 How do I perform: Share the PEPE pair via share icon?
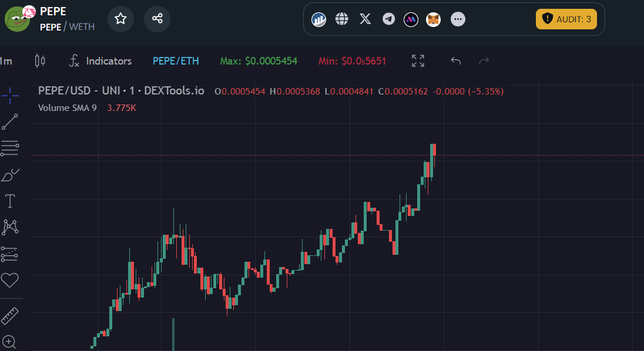157,19
